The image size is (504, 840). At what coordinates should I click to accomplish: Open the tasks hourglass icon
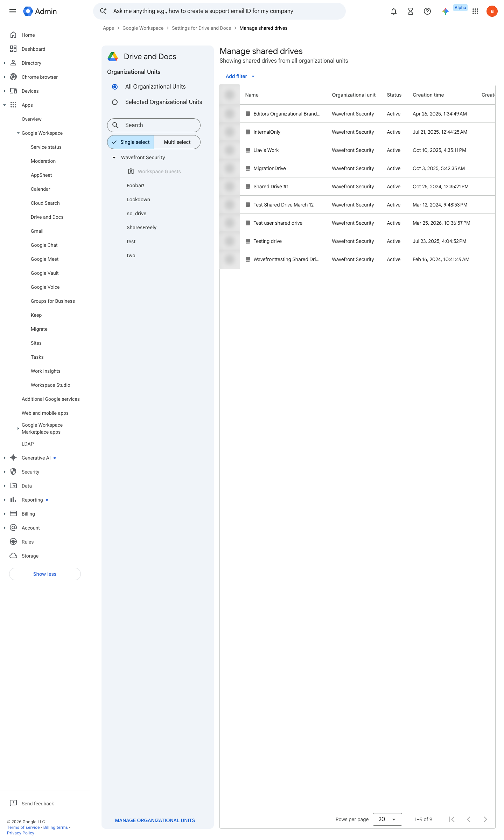[411, 11]
